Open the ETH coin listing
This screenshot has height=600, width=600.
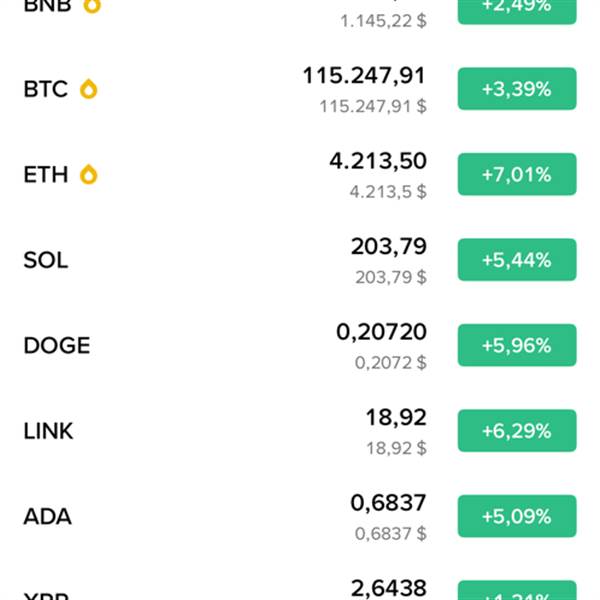(46, 175)
